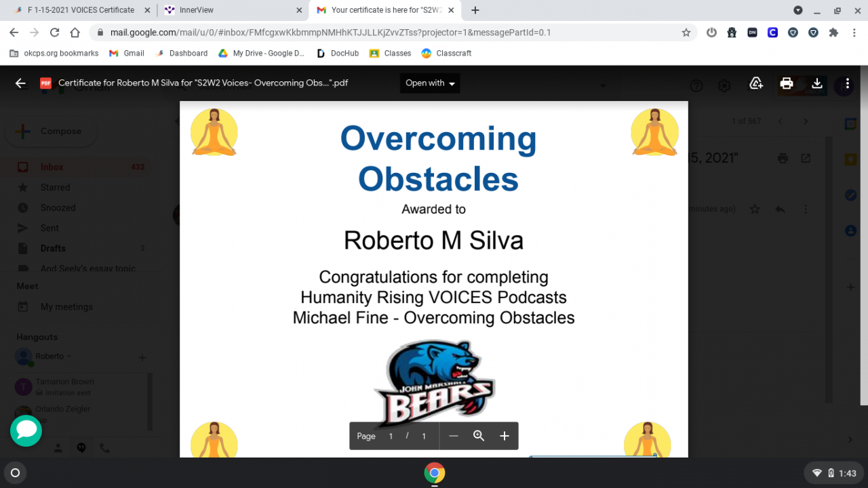Screen dimensions: 868x488
Task: Reset PDF zoom with magnifier icon
Action: tap(479, 436)
